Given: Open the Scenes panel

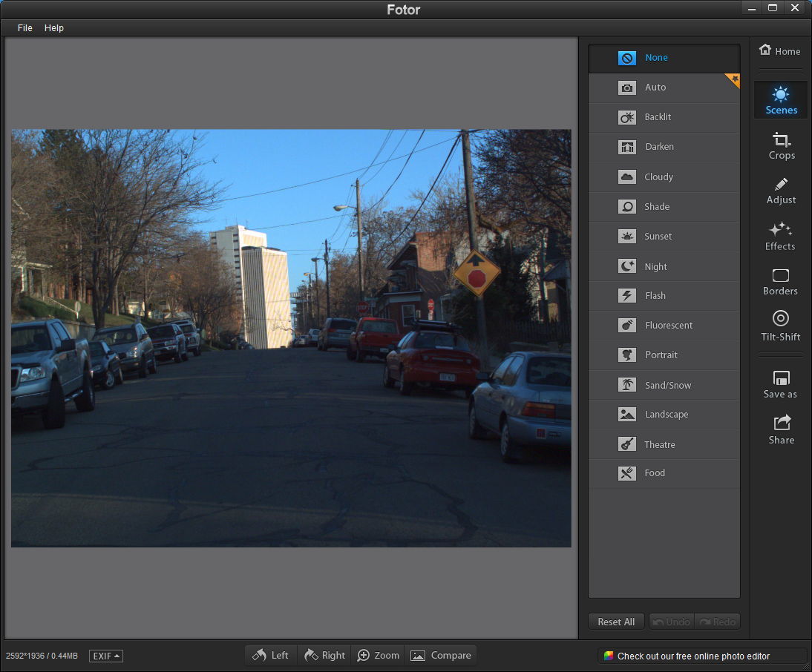Looking at the screenshot, I should click(781, 100).
